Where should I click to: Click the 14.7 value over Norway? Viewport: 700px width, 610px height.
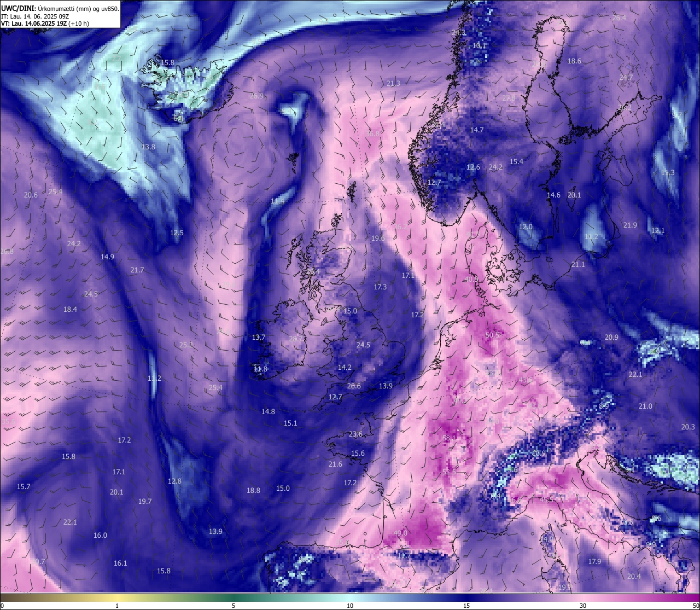coord(477,130)
